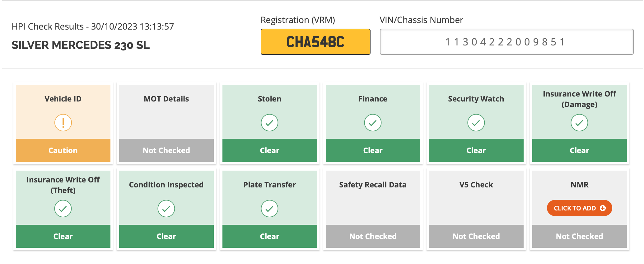
Task: Click the plus icon in Click To Add
Action: point(603,208)
